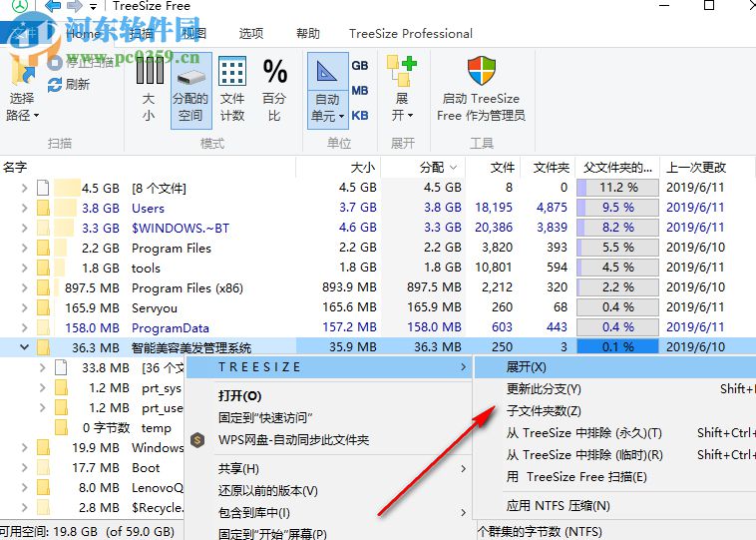This screenshot has height=540, width=756.
Task: Sort by Allocated (分配) column header
Action: [423, 168]
